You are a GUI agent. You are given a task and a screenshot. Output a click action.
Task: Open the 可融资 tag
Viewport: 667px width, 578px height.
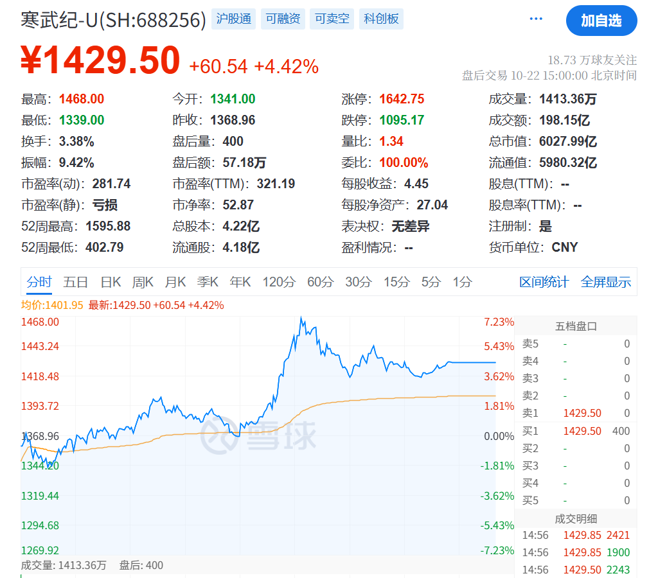[288, 19]
